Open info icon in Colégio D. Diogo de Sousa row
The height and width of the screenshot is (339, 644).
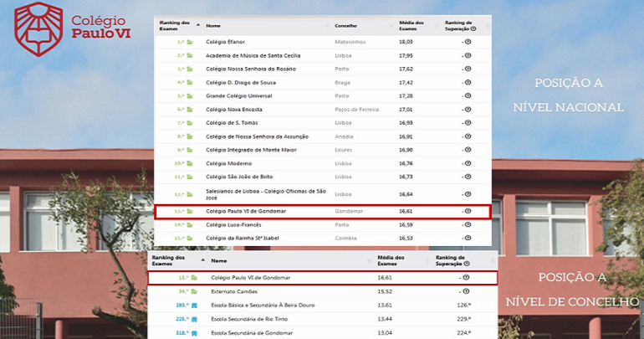coord(468,83)
